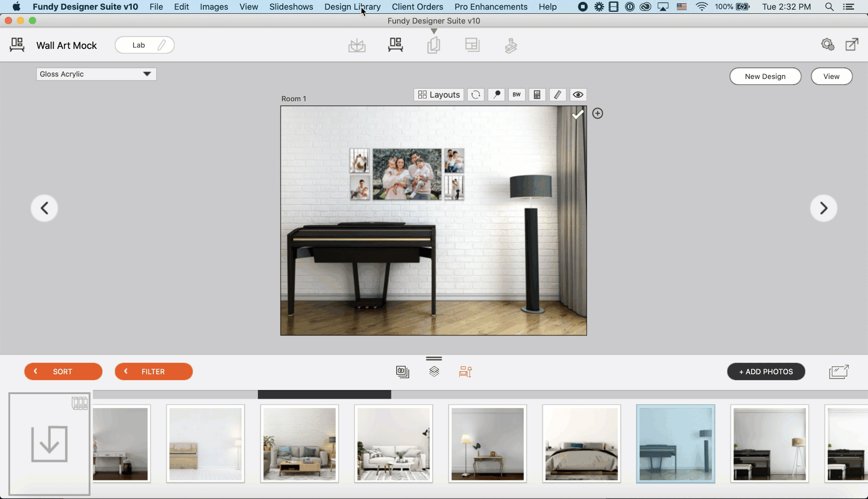The width and height of the screenshot is (868, 499).
Task: Click the Lab edit button
Action: (145, 45)
